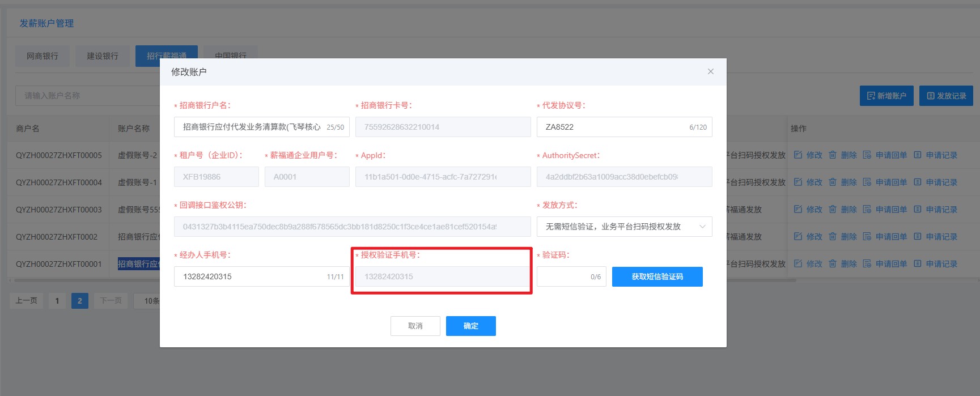Click the AppId field

coord(443,177)
